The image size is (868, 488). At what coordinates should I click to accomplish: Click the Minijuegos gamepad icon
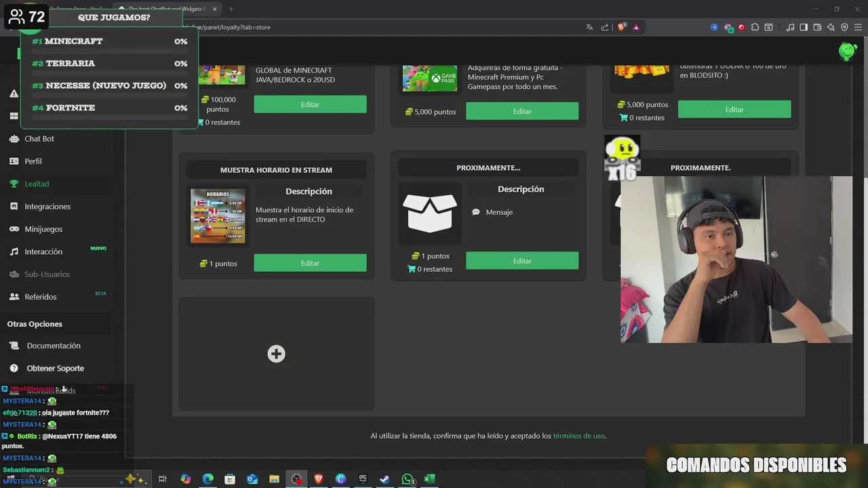point(14,229)
